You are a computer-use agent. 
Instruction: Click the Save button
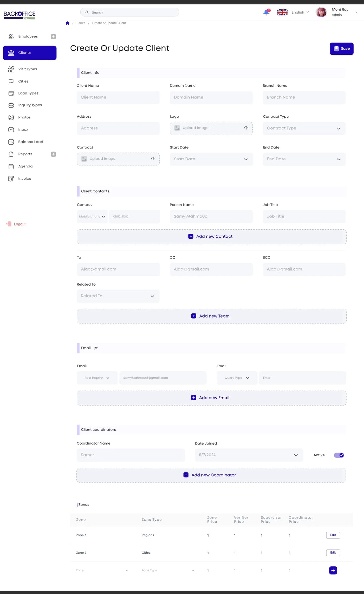click(341, 49)
